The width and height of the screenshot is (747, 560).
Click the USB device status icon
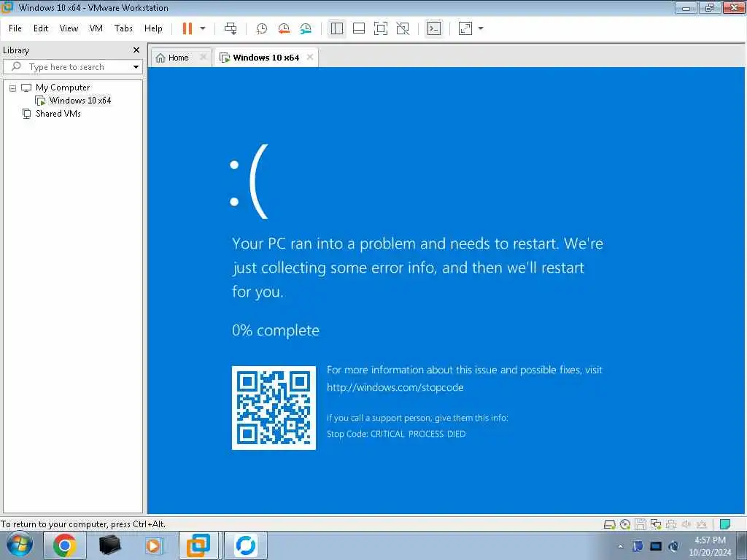[702, 525]
